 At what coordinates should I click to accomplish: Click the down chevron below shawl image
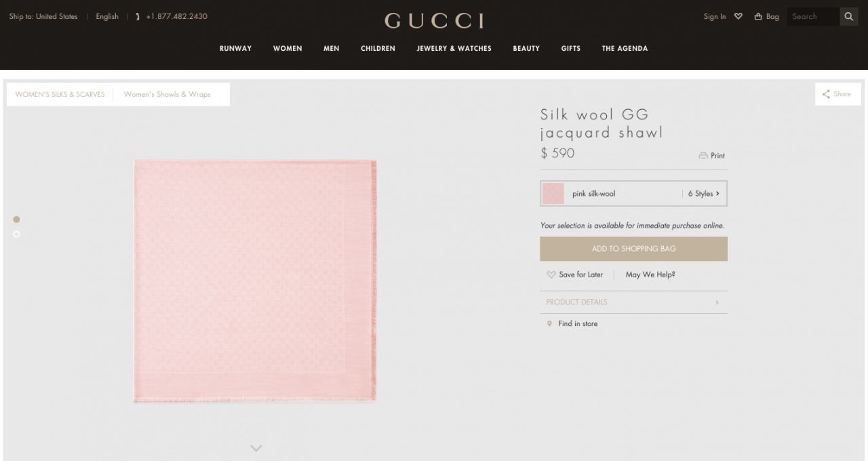256,448
